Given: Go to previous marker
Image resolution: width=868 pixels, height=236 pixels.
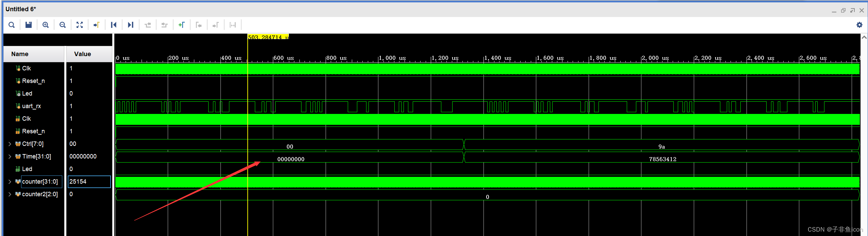Looking at the screenshot, I should [x=199, y=25].
